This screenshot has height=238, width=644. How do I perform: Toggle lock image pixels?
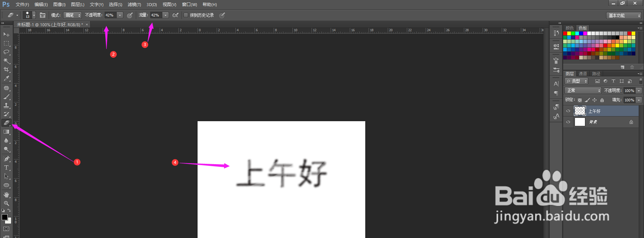coord(587,100)
